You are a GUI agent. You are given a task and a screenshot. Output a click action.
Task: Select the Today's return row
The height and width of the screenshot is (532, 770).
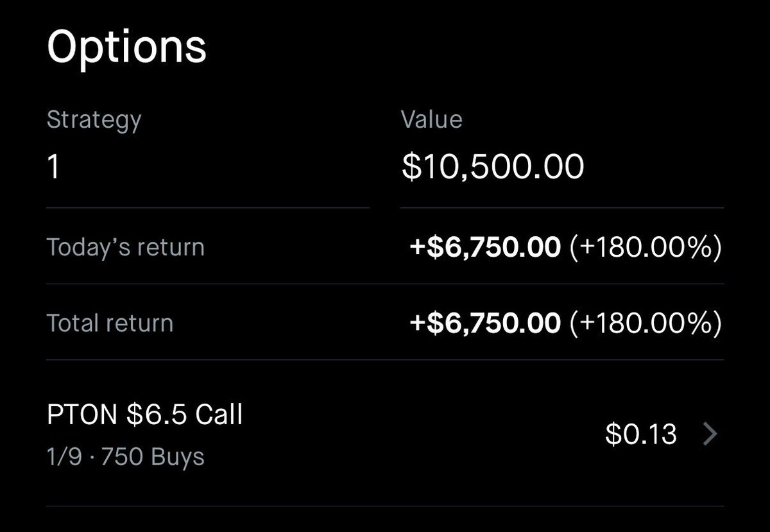[x=385, y=247]
